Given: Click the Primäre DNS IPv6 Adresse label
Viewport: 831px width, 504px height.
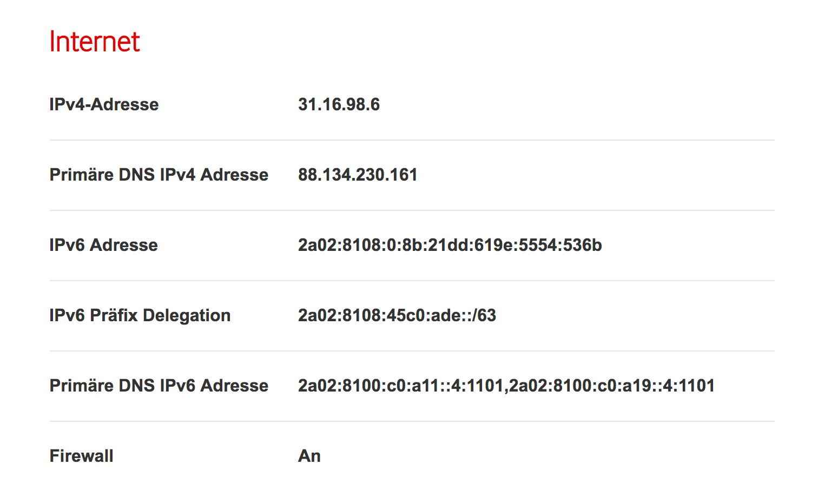Looking at the screenshot, I should (159, 386).
